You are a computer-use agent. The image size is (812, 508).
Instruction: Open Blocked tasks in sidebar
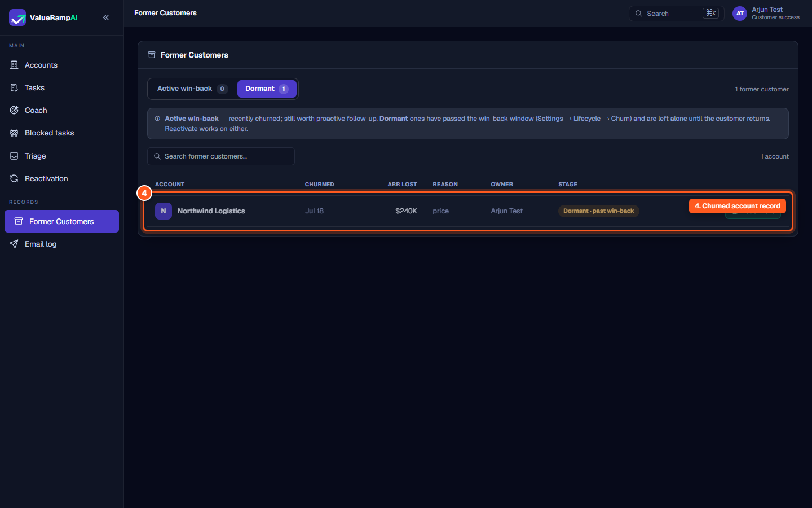point(61,133)
